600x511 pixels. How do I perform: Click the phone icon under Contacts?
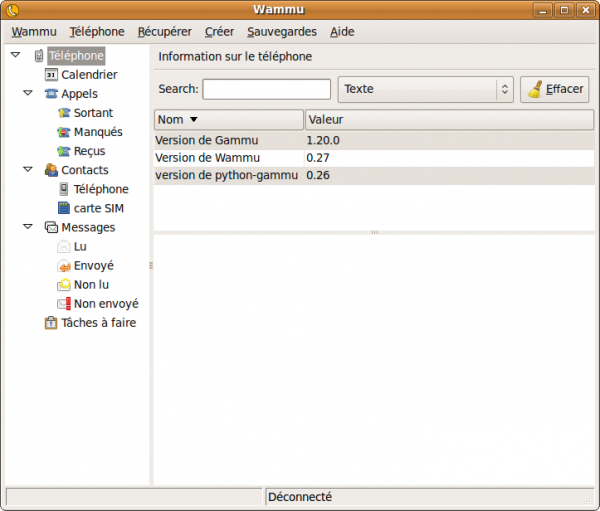click(64, 189)
